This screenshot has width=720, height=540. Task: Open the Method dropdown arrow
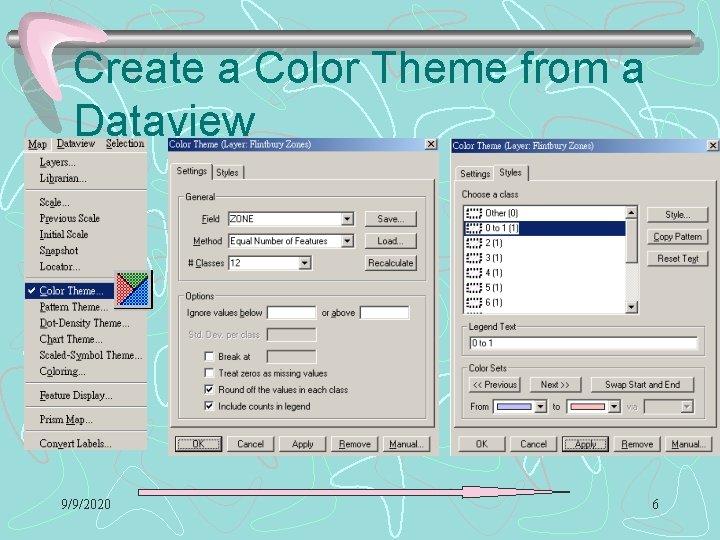click(348, 241)
